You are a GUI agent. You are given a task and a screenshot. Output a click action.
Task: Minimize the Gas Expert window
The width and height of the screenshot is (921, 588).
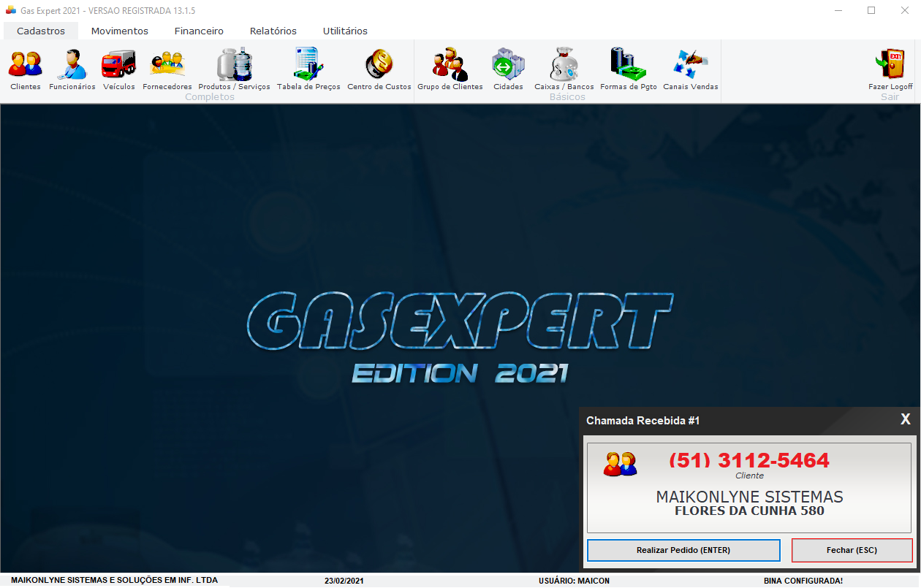click(x=838, y=10)
